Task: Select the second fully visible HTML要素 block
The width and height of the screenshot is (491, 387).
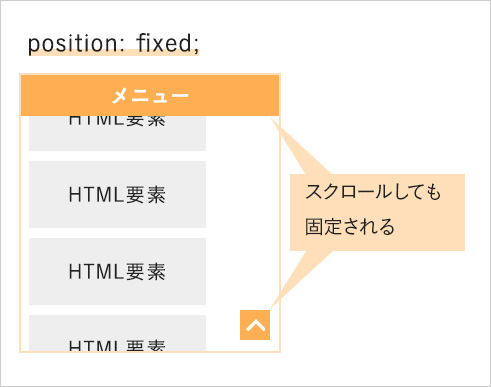Action: coord(117,271)
